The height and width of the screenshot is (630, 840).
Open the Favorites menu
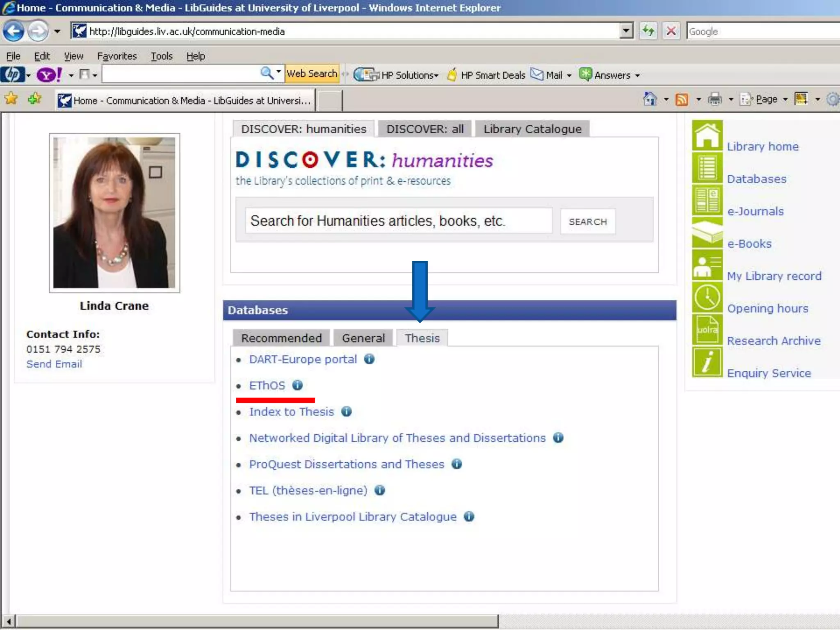(117, 56)
